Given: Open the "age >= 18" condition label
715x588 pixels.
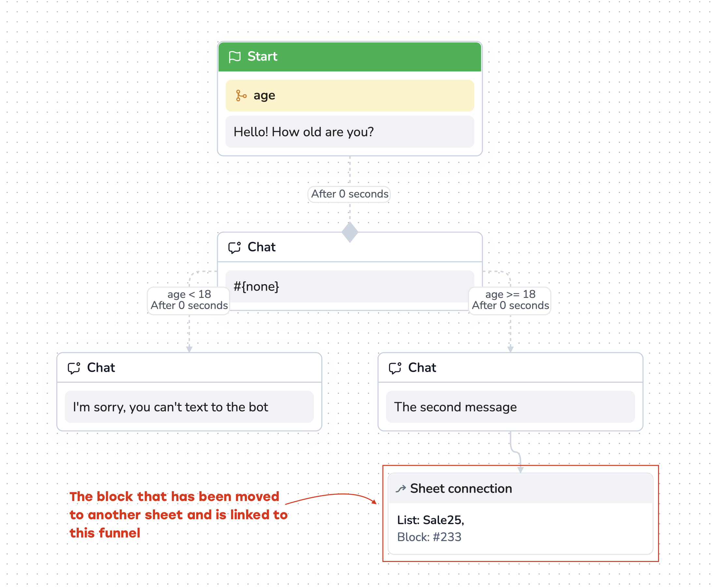Looking at the screenshot, I should 510,300.
